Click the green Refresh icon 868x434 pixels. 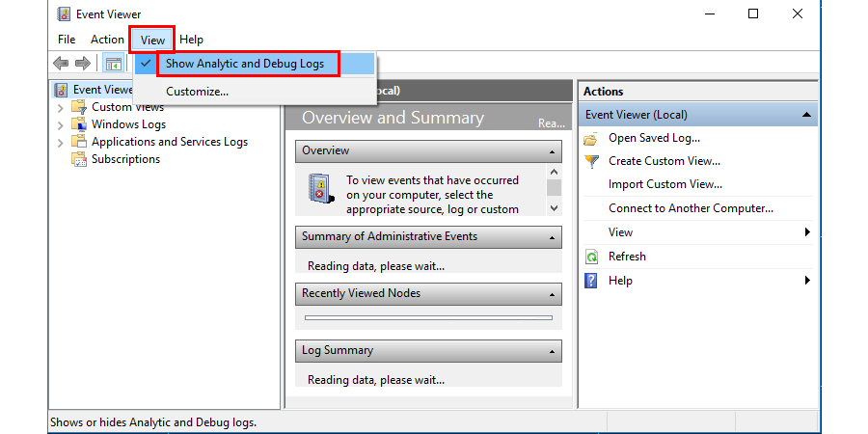[x=591, y=257]
